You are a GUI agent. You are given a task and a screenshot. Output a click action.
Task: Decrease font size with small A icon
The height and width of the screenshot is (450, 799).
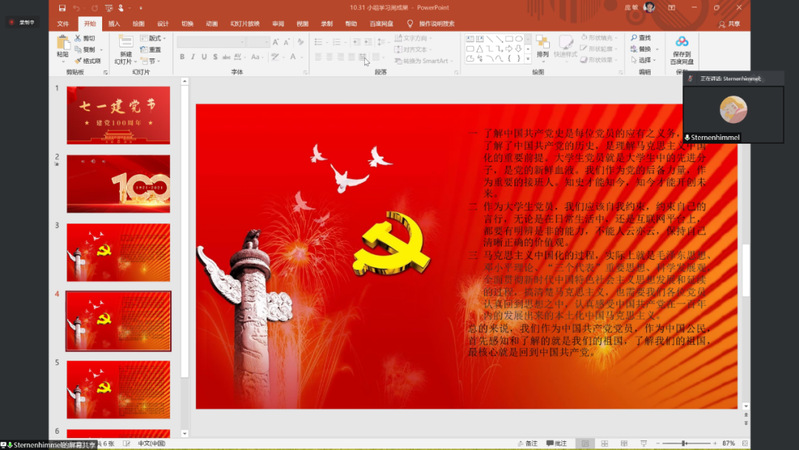(287, 42)
